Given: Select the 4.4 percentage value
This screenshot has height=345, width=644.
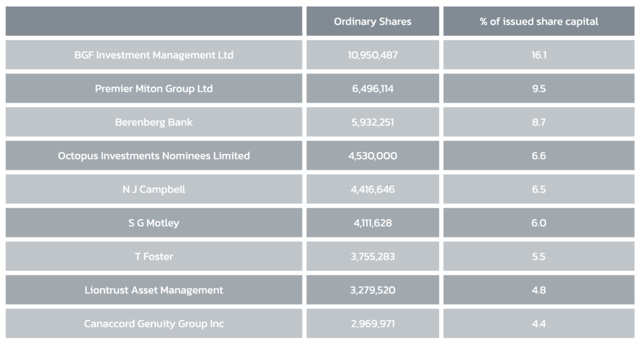Looking at the screenshot, I should tap(538, 324).
